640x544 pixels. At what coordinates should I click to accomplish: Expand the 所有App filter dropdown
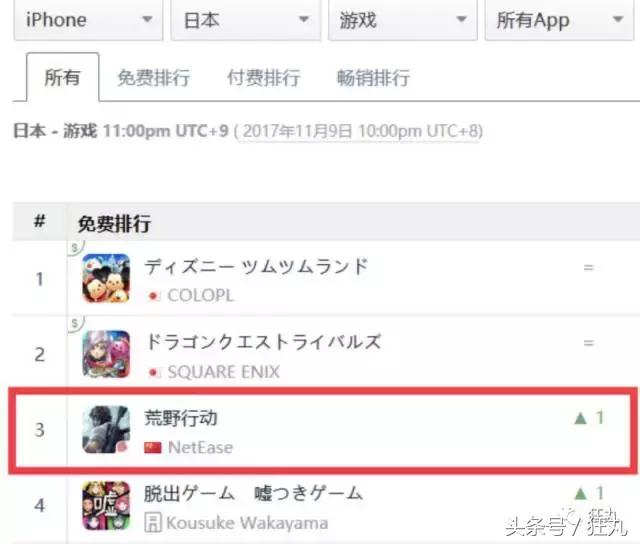(559, 19)
